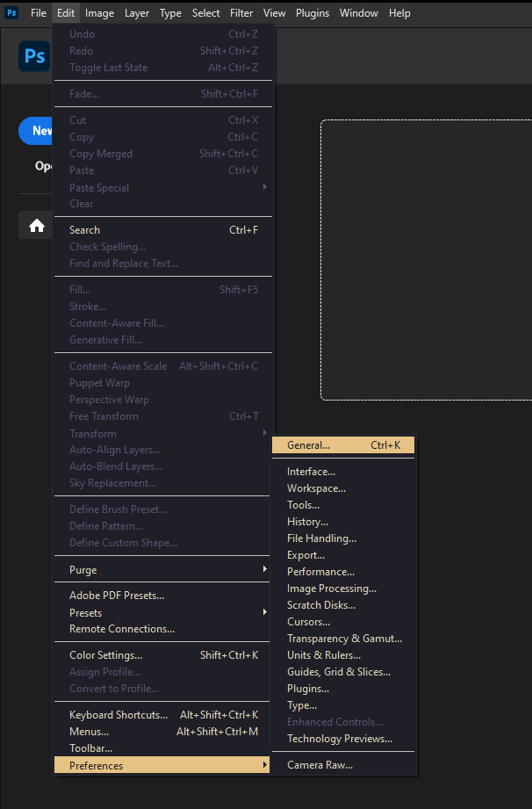Open Technology Previews preferences
The image size is (532, 809).
pos(343,739)
